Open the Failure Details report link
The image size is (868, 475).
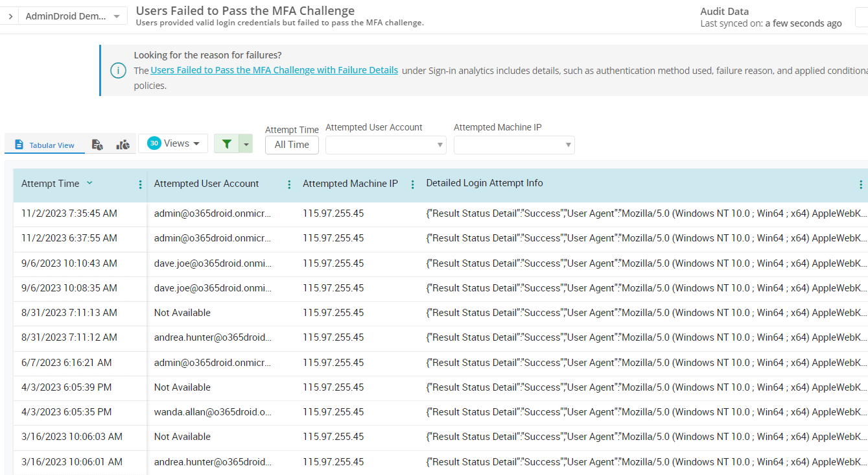coord(274,69)
